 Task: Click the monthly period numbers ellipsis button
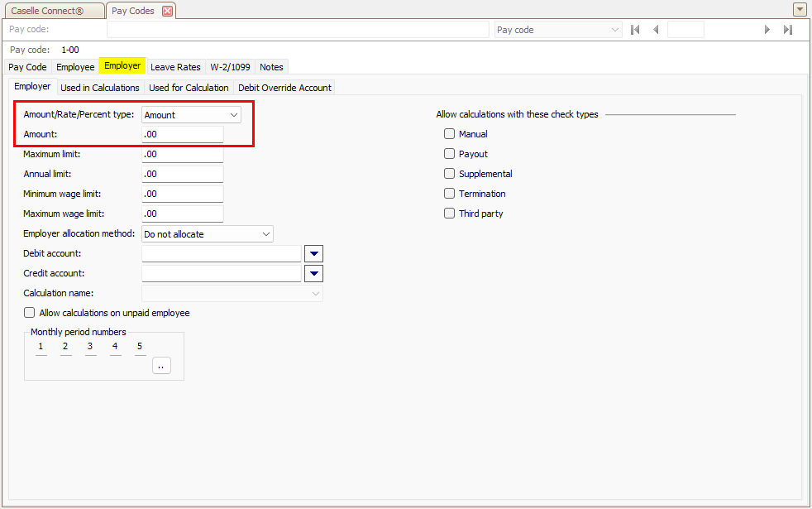pyautogui.click(x=161, y=366)
